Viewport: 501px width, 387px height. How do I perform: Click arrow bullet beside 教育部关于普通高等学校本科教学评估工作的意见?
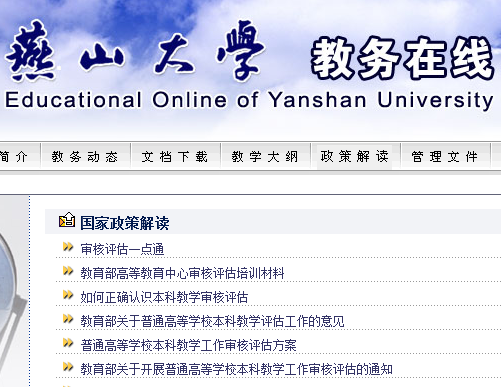(68, 319)
